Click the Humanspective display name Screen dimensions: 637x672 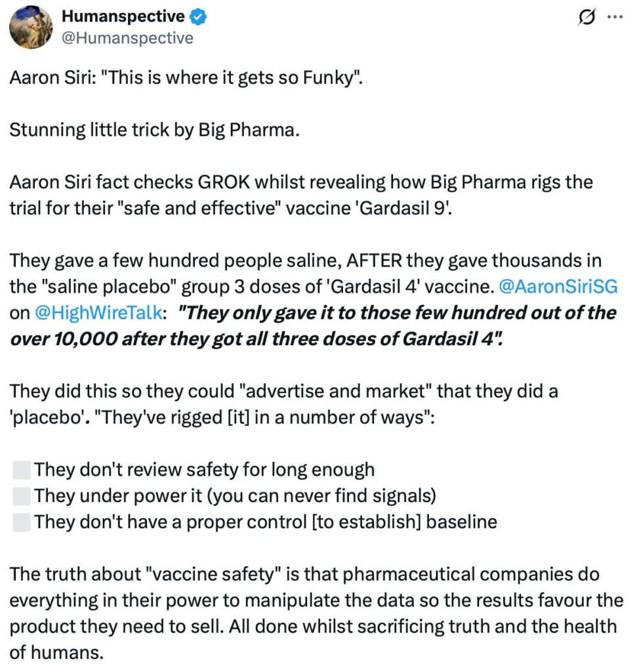coord(123,18)
